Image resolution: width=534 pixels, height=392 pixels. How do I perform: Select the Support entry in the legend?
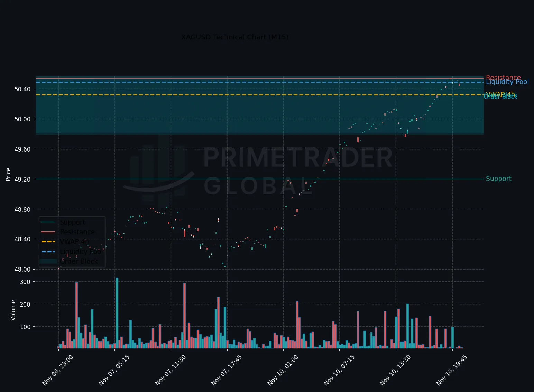pos(72,222)
